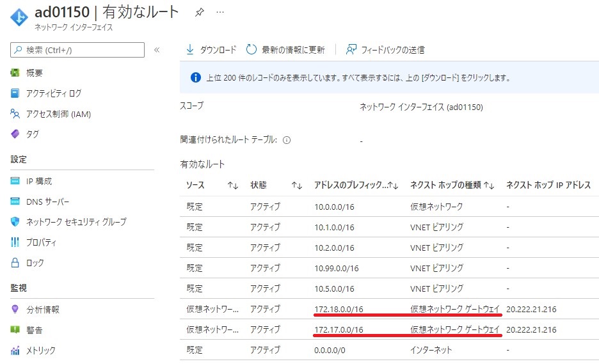Click the ダウンロード download button
The height and width of the screenshot is (364, 599).
click(211, 50)
